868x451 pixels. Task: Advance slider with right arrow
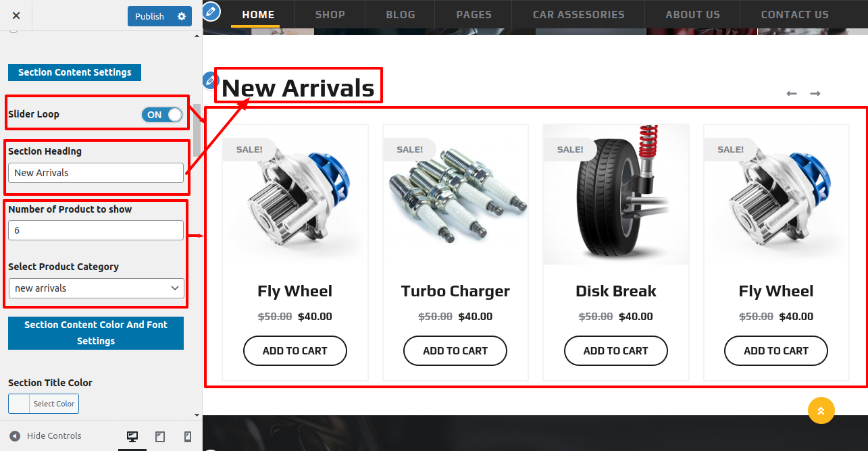point(815,93)
